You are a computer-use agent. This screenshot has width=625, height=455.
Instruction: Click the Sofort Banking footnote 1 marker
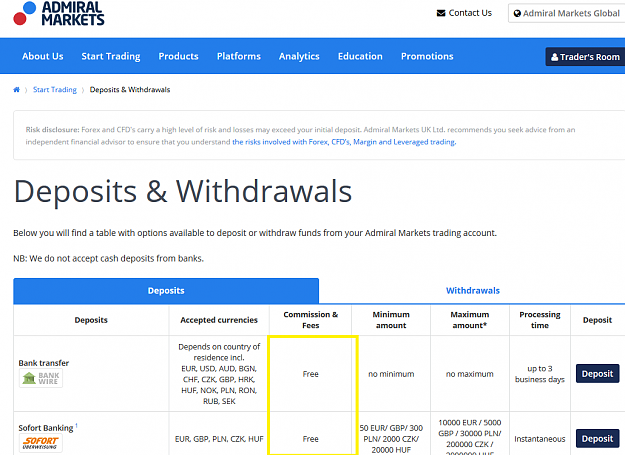[x=77, y=426]
